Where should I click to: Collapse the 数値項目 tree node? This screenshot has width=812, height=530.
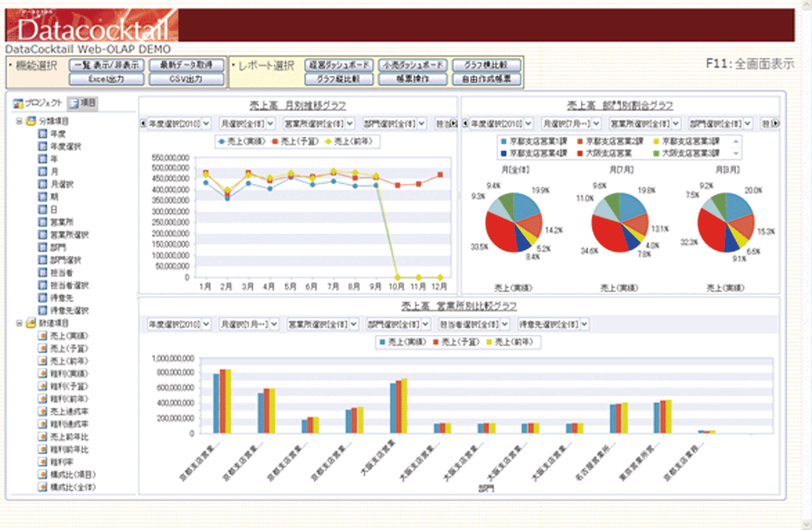point(19,324)
